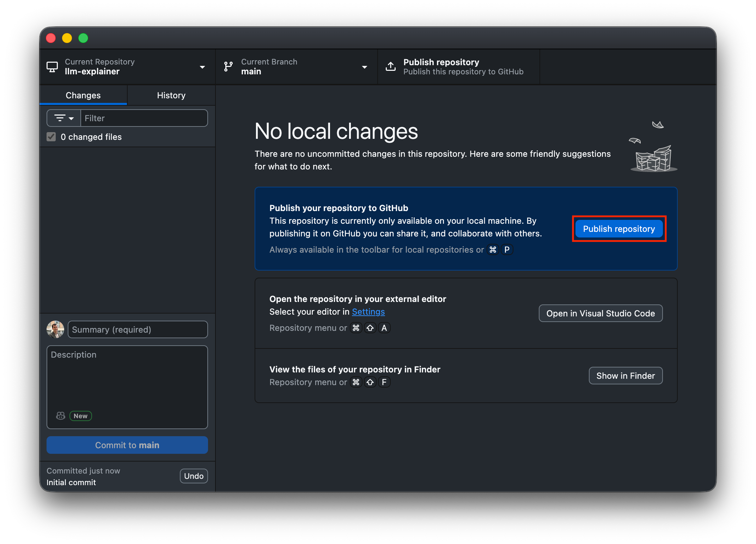Click the git branch icon
Screen dimensions: 756x544
(228, 67)
